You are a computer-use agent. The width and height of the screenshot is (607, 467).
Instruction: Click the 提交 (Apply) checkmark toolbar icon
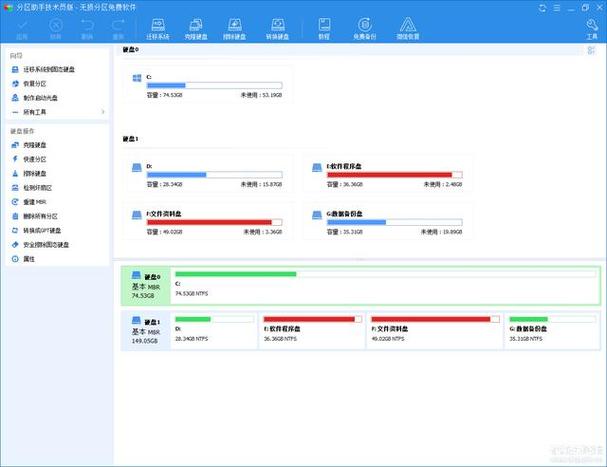pyautogui.click(x=22, y=29)
